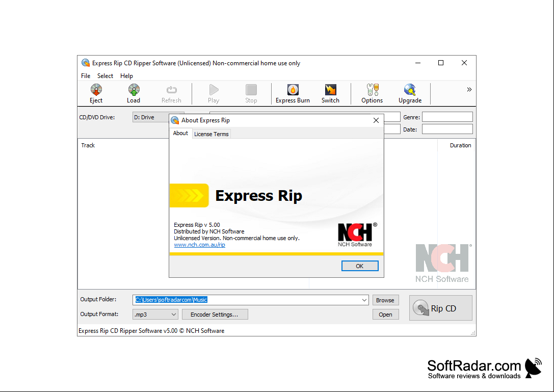Screen dimensions: 554x392
Task: Click the 'Express Rip v 5.00' text
Action: point(197,225)
